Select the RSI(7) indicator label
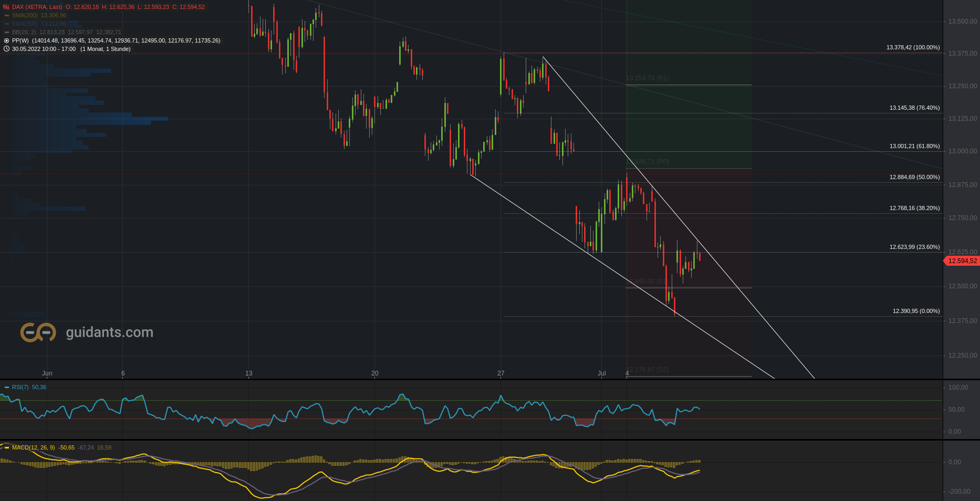Screen dimensions: 980x501 (20, 387)
